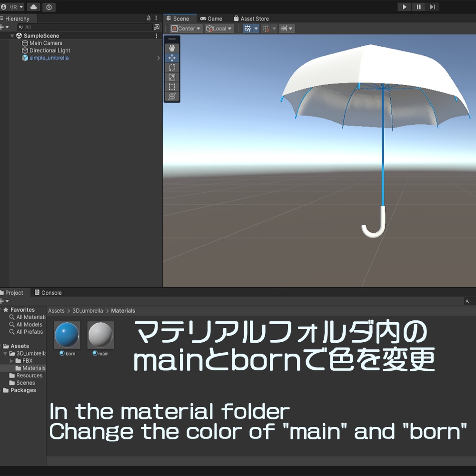Select the Rotate tool

coord(172,67)
